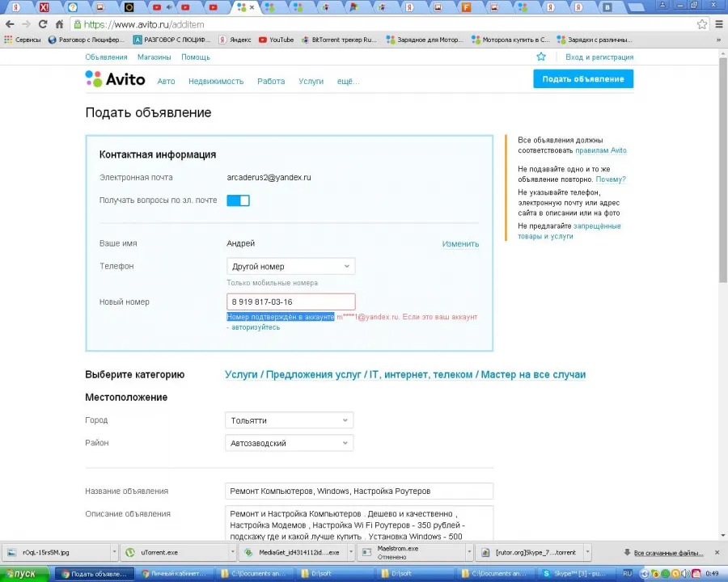This screenshot has height=582, width=728.
Task: Open the YouTube bookmark
Action: (277, 40)
